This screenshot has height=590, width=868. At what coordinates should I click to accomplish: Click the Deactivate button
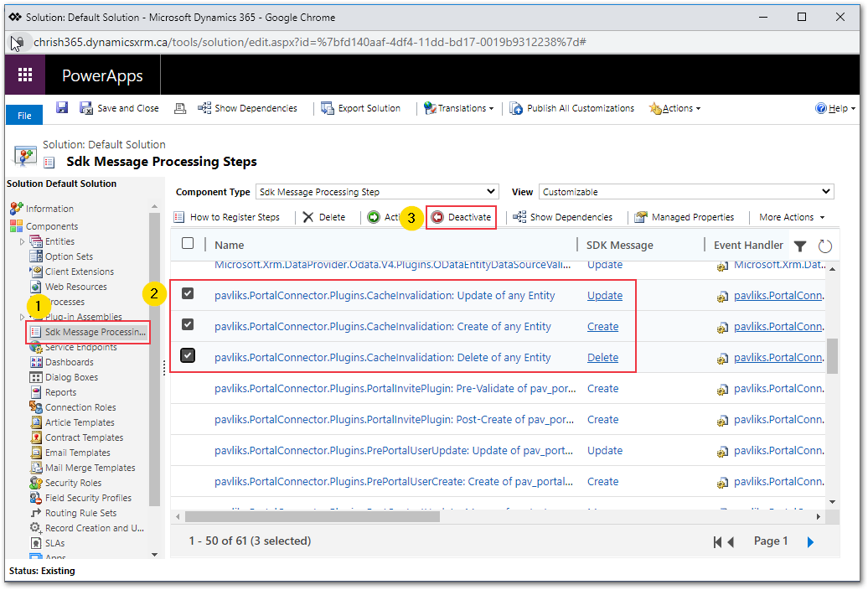(461, 217)
